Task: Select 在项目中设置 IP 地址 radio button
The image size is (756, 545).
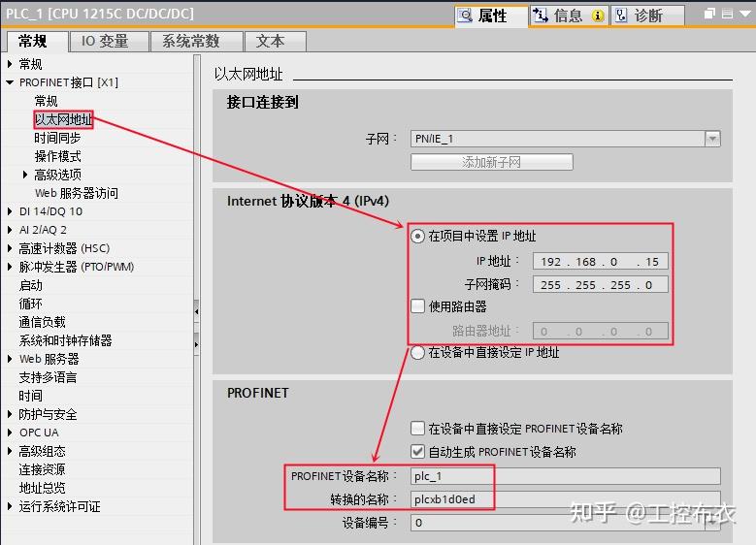Action: click(417, 236)
